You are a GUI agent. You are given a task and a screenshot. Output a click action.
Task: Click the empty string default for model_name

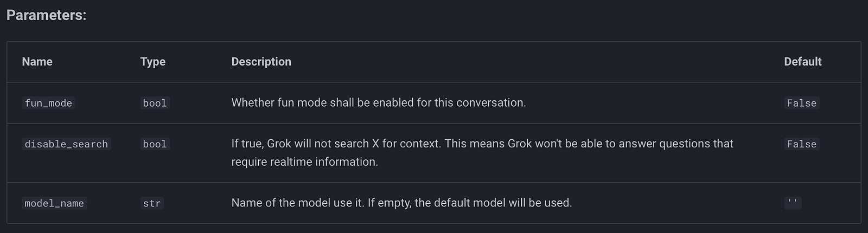[x=793, y=203]
